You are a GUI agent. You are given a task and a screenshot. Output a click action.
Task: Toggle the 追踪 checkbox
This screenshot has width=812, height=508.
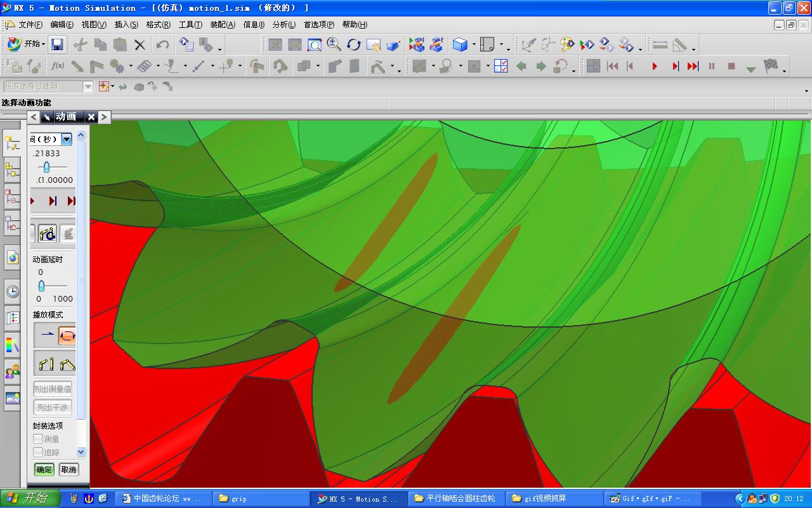coord(38,452)
